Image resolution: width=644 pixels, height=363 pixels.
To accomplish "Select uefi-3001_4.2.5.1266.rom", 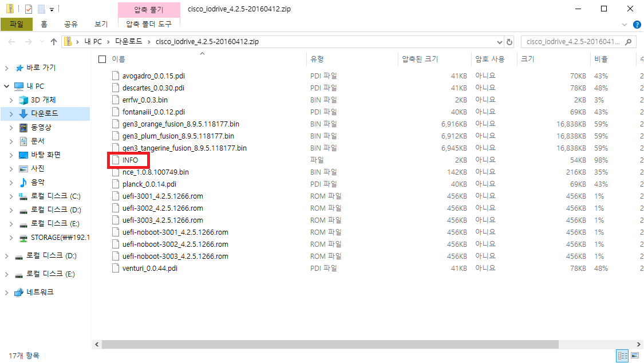I will tap(163, 196).
